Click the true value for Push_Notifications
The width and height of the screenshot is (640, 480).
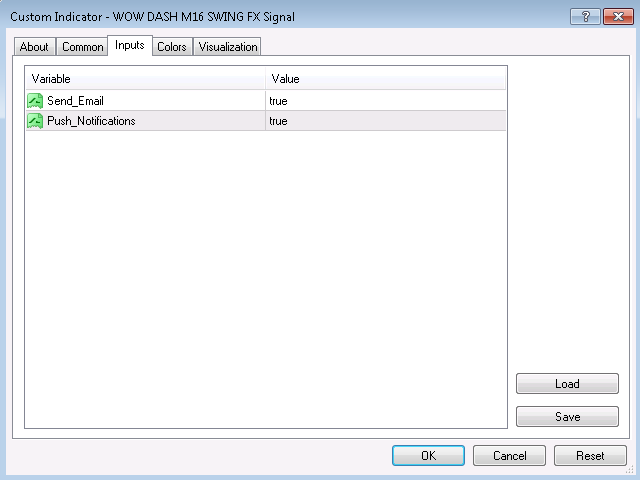(278, 121)
